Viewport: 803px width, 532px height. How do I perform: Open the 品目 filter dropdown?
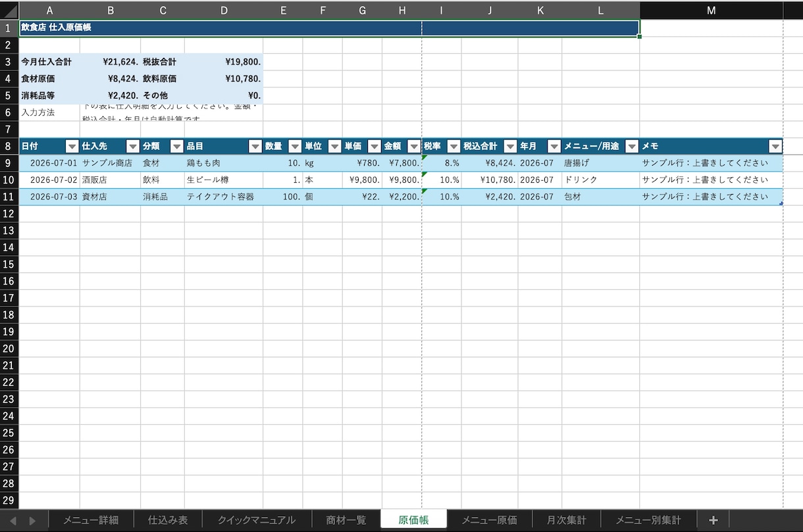(255, 147)
